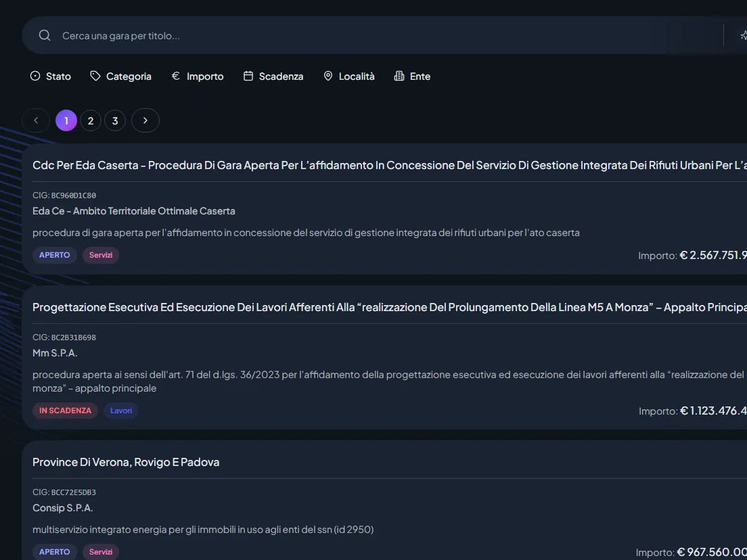This screenshot has height=560, width=747.
Task: Click the magnifier search icon
Action: (44, 36)
